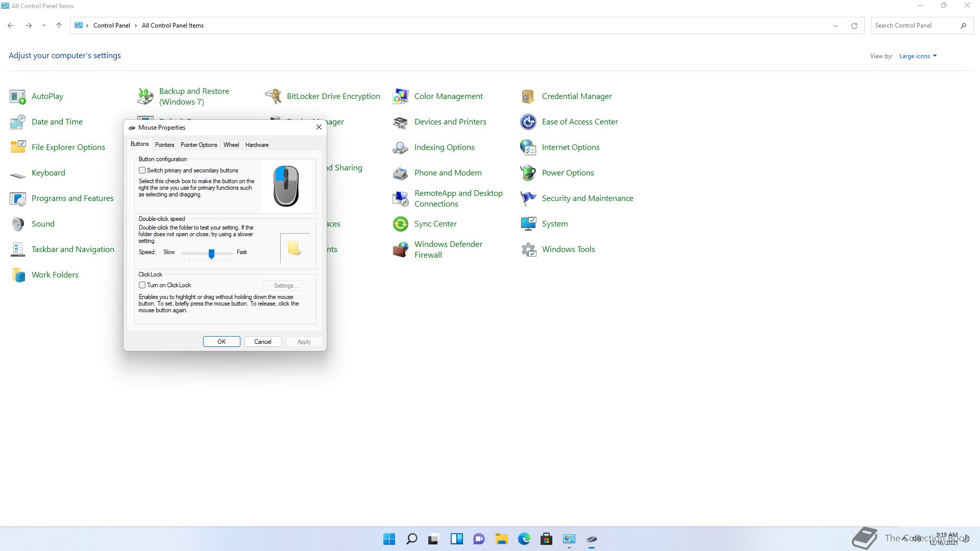This screenshot has width=980, height=551.
Task: Open Widgets from the taskbar
Action: (456, 539)
